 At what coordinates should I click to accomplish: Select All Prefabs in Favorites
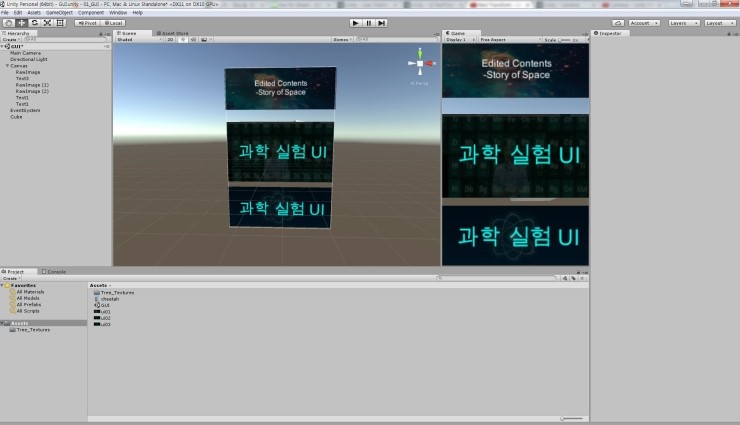[28, 305]
